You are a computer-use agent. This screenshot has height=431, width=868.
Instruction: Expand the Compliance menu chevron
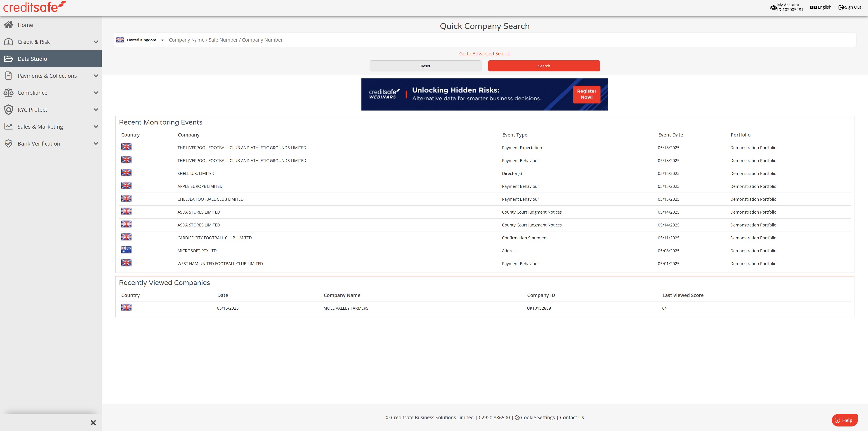tap(96, 93)
